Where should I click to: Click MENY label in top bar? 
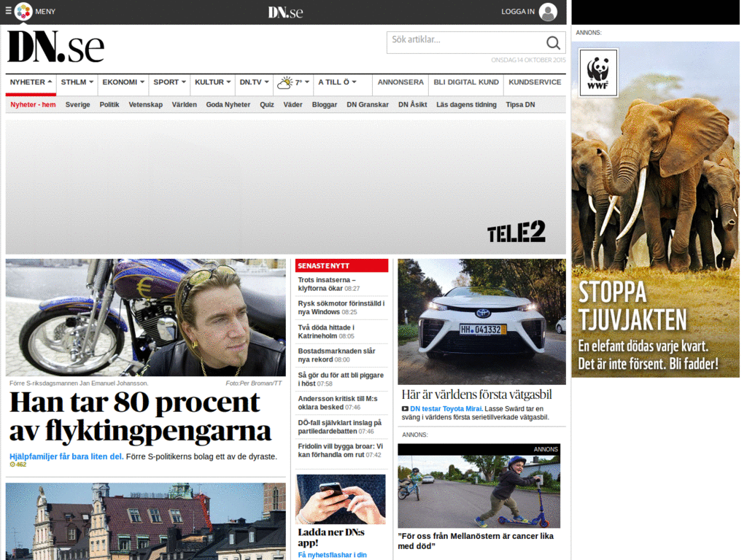pyautogui.click(x=45, y=12)
